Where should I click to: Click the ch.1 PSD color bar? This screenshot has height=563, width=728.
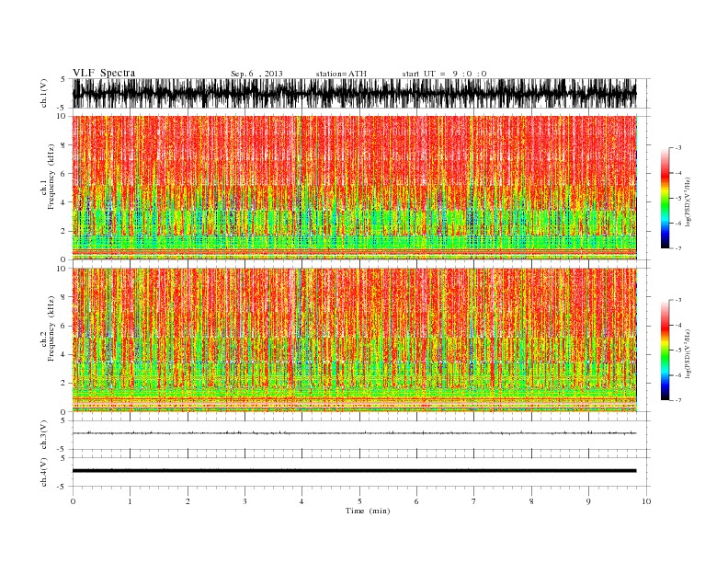[665, 199]
